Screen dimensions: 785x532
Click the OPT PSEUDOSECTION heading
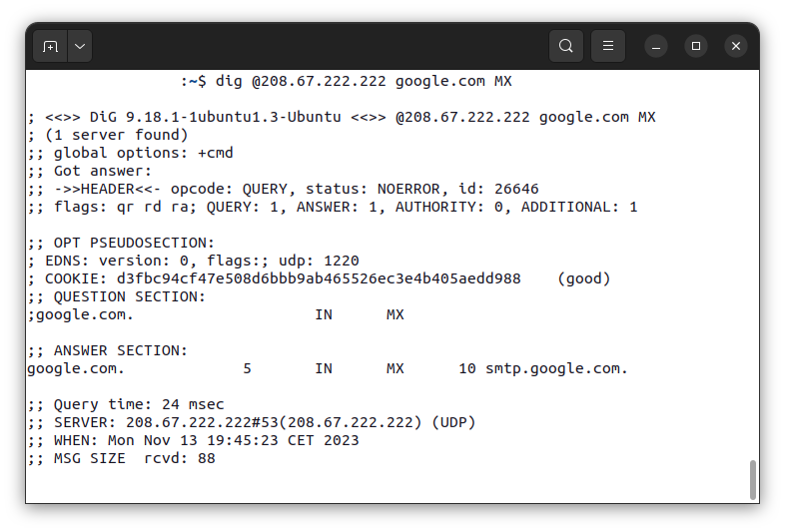pos(121,243)
